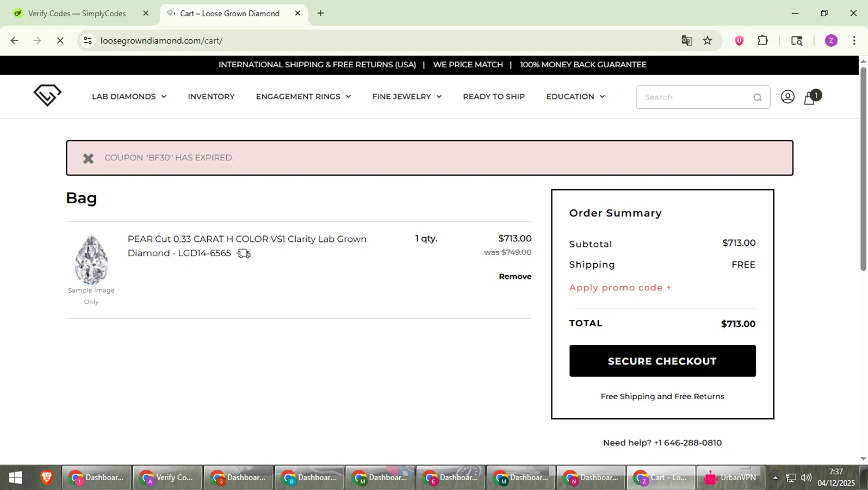
Task: Open the Ready To Ship page
Action: click(494, 97)
